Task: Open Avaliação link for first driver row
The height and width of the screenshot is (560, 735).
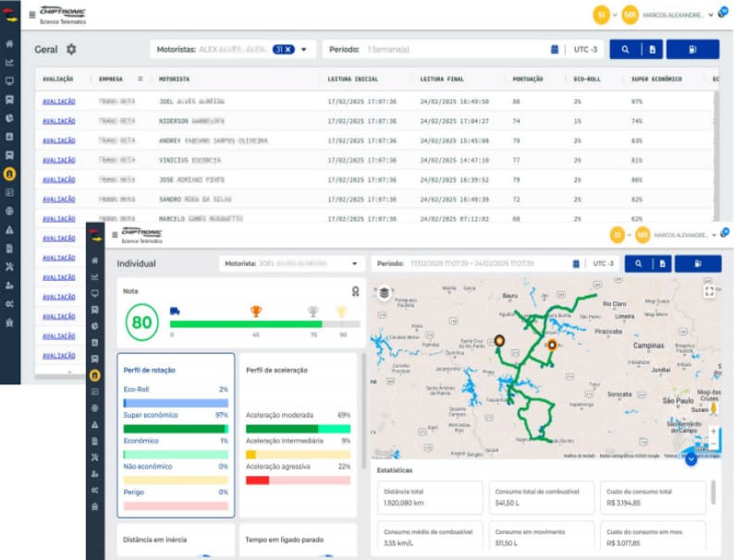Action: click(x=58, y=101)
